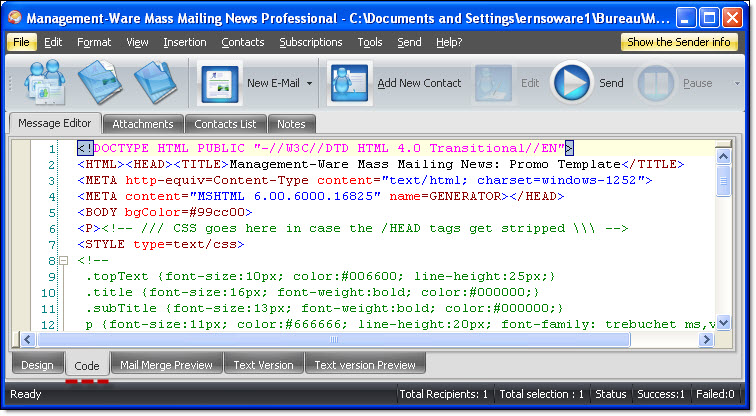
Task: Open the Help? menu
Action: (449, 42)
